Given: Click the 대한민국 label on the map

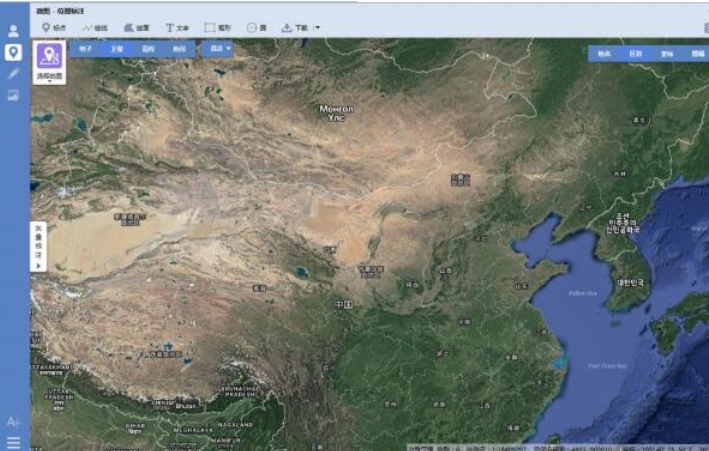Looking at the screenshot, I should [x=630, y=283].
